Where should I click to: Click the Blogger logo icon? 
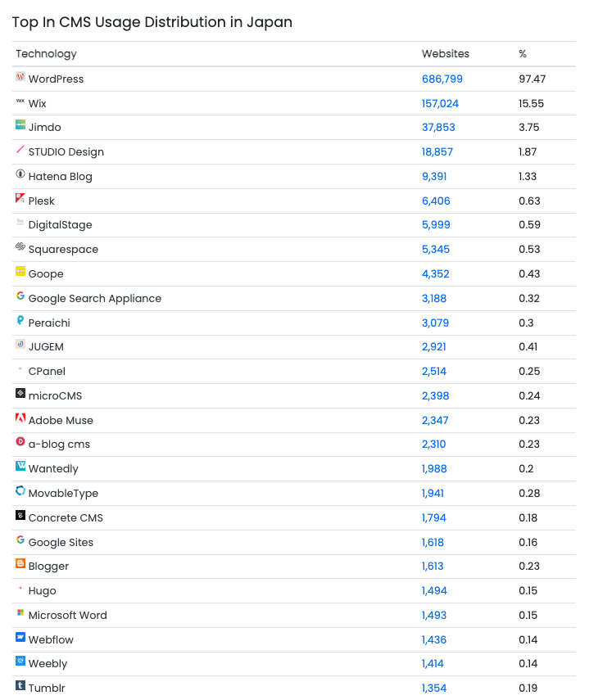click(20, 564)
